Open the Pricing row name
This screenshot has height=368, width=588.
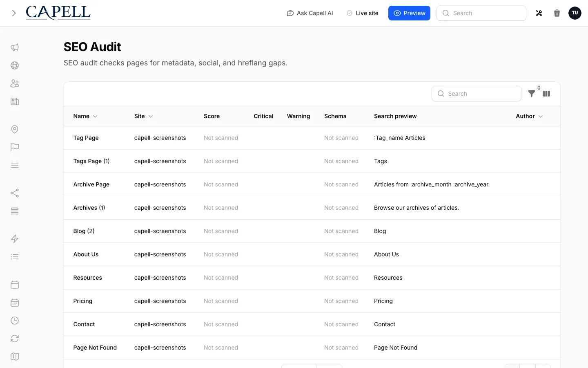83,301
